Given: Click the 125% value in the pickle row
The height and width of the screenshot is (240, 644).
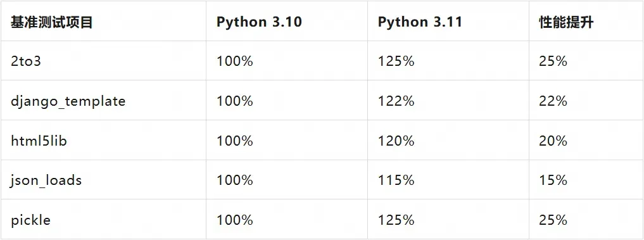Looking at the screenshot, I should (396, 220).
